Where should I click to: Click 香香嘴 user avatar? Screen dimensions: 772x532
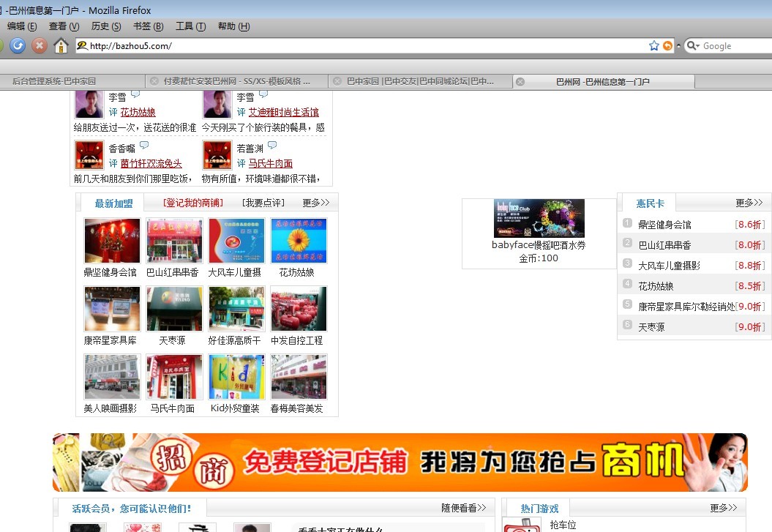coord(89,155)
